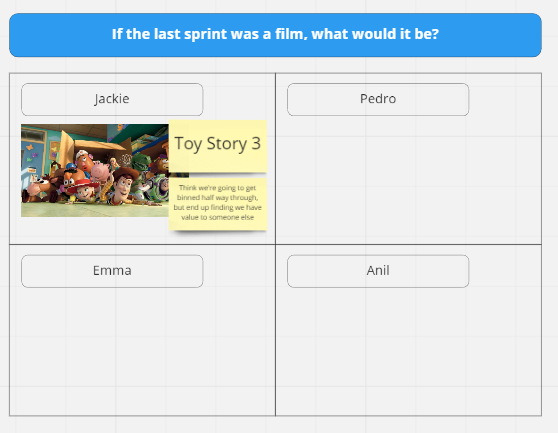Screen dimensions: 558x433
Task: Select the Emma name box
Action: 112,271
